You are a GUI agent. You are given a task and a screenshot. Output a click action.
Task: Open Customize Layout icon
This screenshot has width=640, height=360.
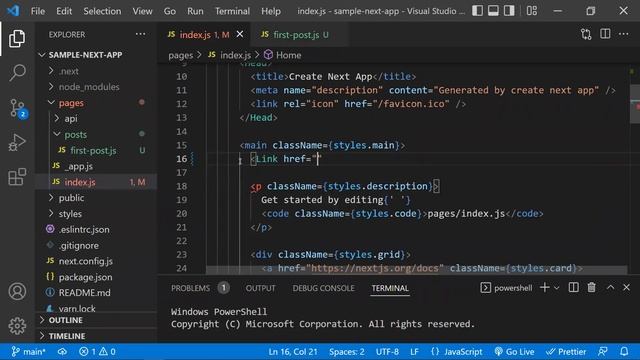(x=531, y=11)
